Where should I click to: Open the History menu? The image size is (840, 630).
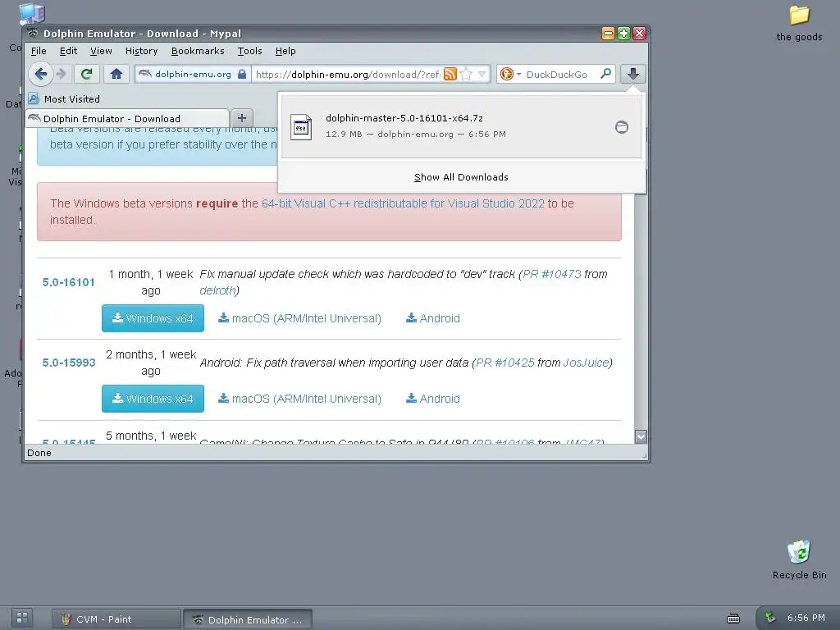141,51
